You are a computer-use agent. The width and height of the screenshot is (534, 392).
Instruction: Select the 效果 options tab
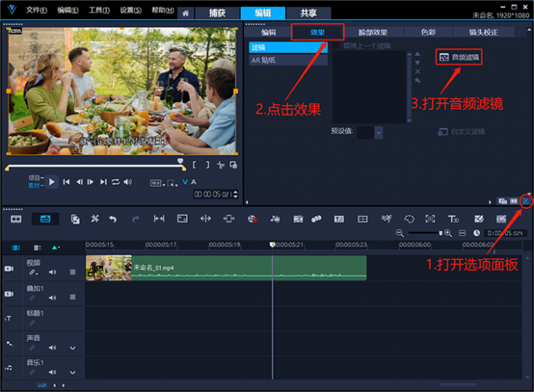click(317, 32)
